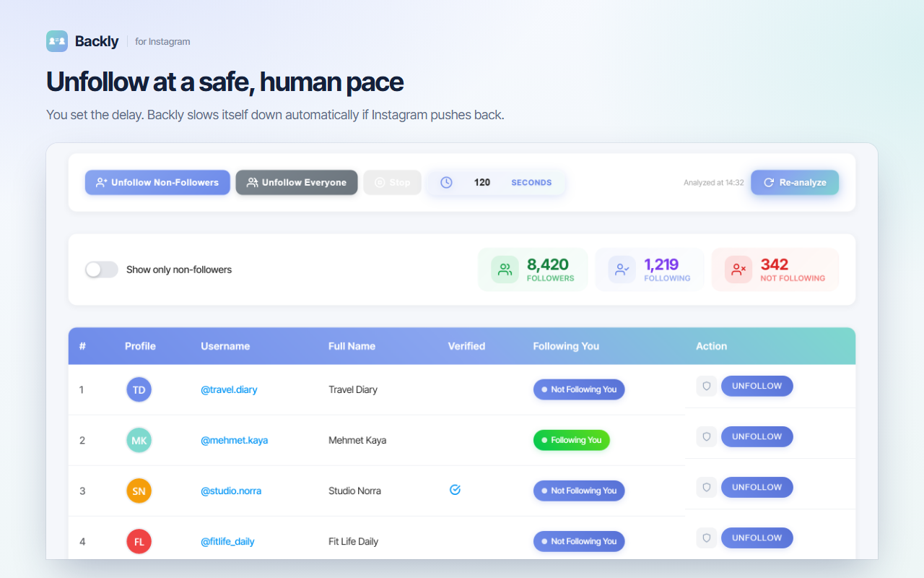Open the @studio.norra profile link
Image resolution: width=924 pixels, height=578 pixels.
[231, 491]
